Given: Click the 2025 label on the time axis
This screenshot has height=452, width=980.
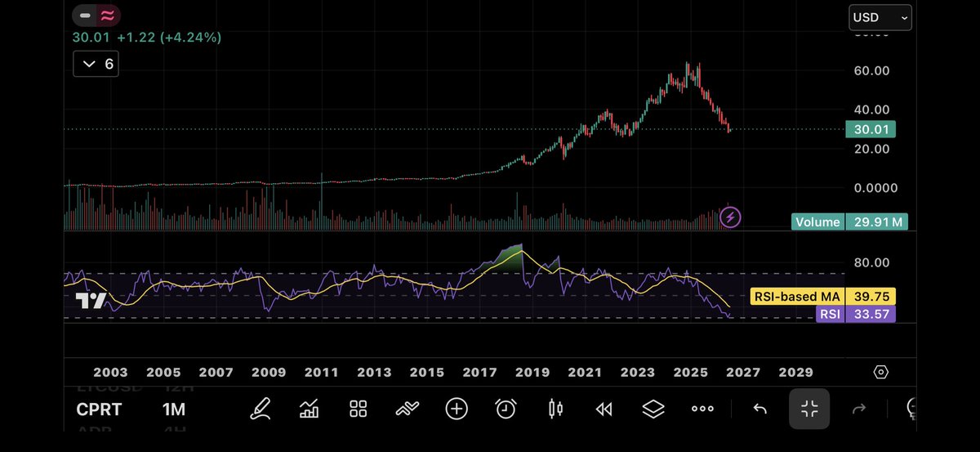Looking at the screenshot, I should point(690,372).
